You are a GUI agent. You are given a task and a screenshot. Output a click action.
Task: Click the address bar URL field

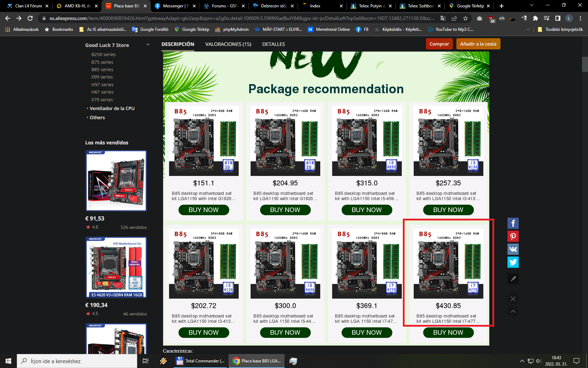pos(241,18)
